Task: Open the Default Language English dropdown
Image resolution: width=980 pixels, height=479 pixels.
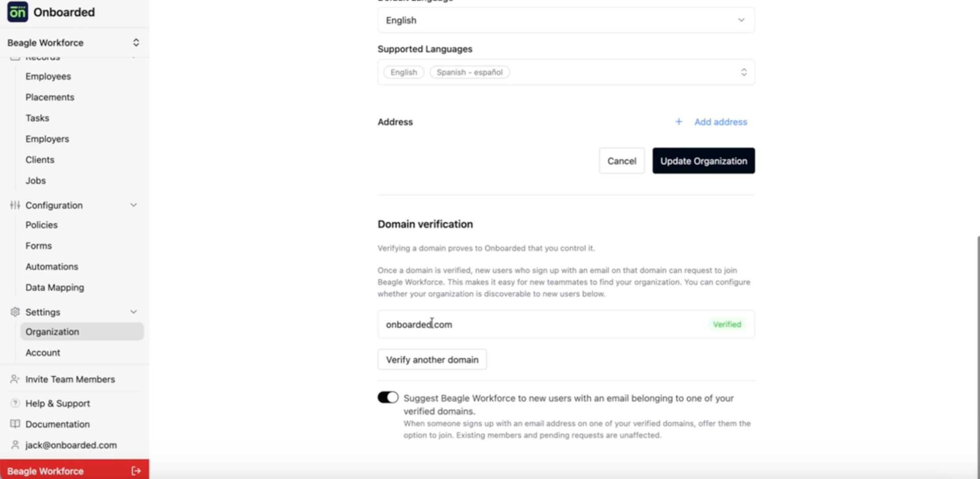Action: [x=566, y=20]
